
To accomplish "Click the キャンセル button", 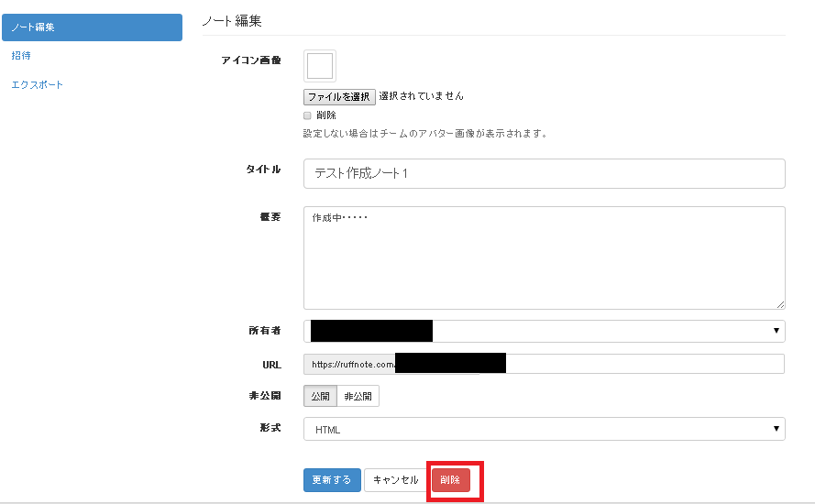I will 395,480.
